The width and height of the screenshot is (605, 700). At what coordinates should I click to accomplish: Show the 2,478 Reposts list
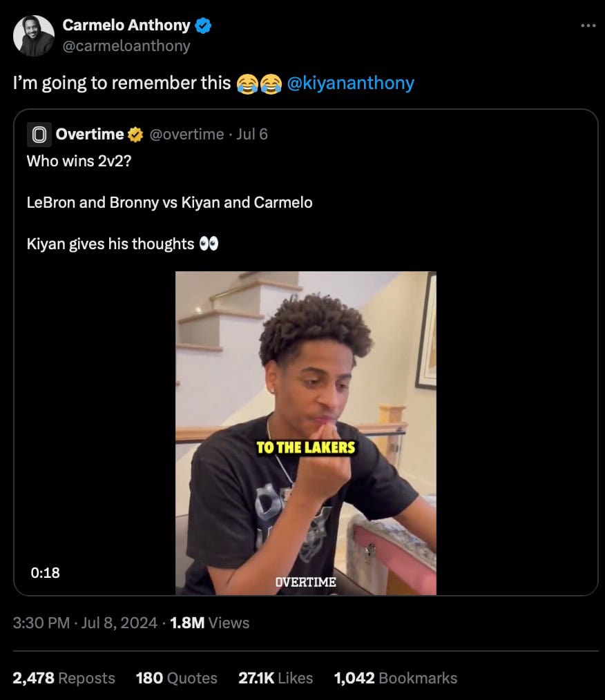tap(64, 678)
